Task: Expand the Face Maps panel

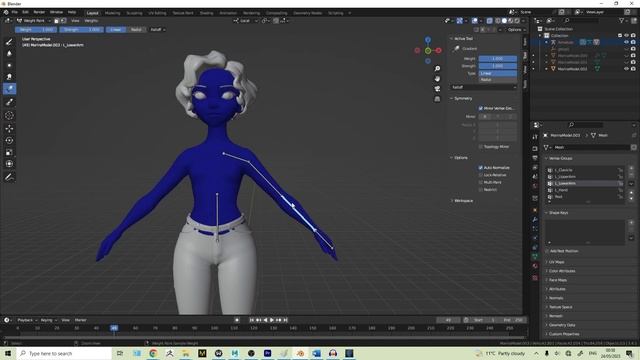Action: 558,280
